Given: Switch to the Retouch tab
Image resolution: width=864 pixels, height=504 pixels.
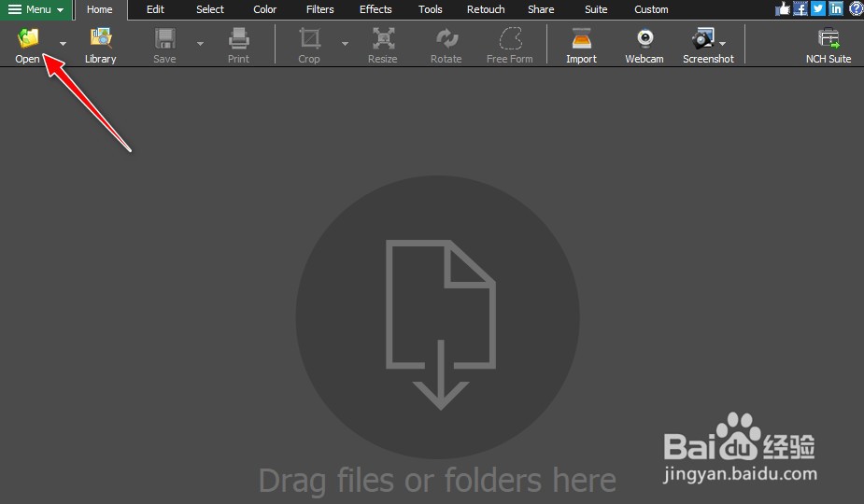Looking at the screenshot, I should 486,9.
